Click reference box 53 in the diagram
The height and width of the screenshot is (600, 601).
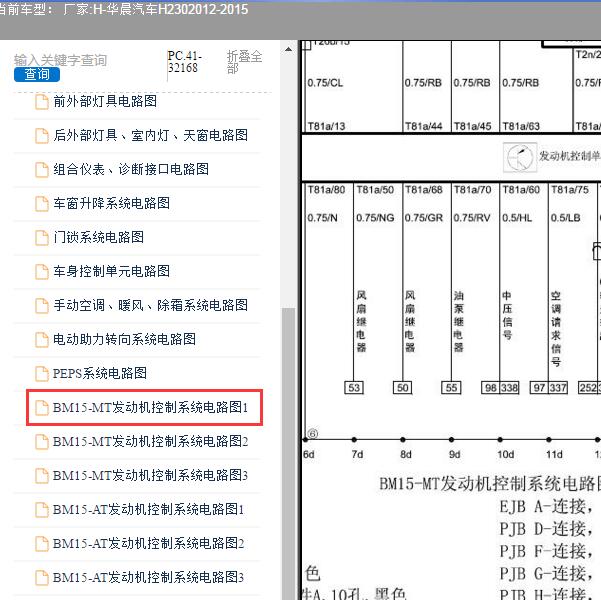click(x=354, y=388)
